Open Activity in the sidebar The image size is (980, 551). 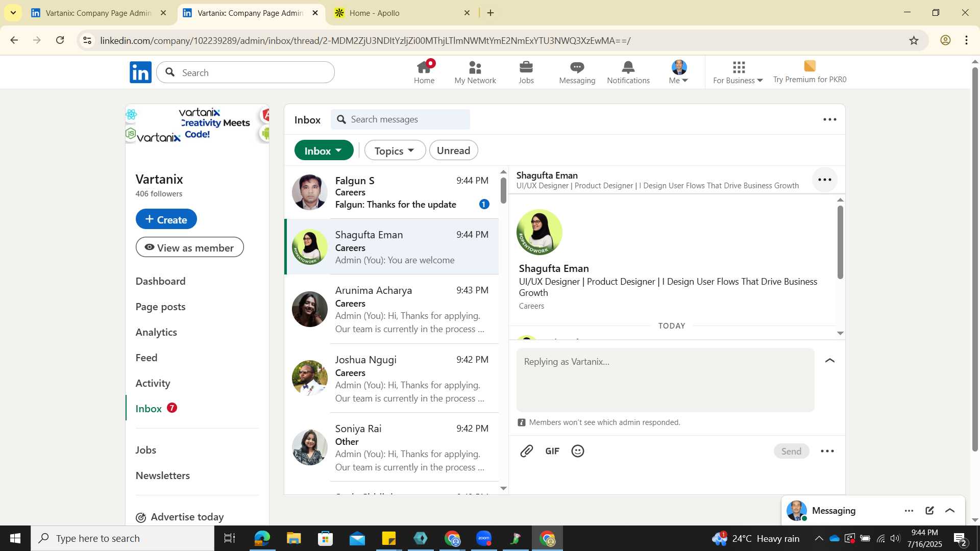tap(153, 383)
